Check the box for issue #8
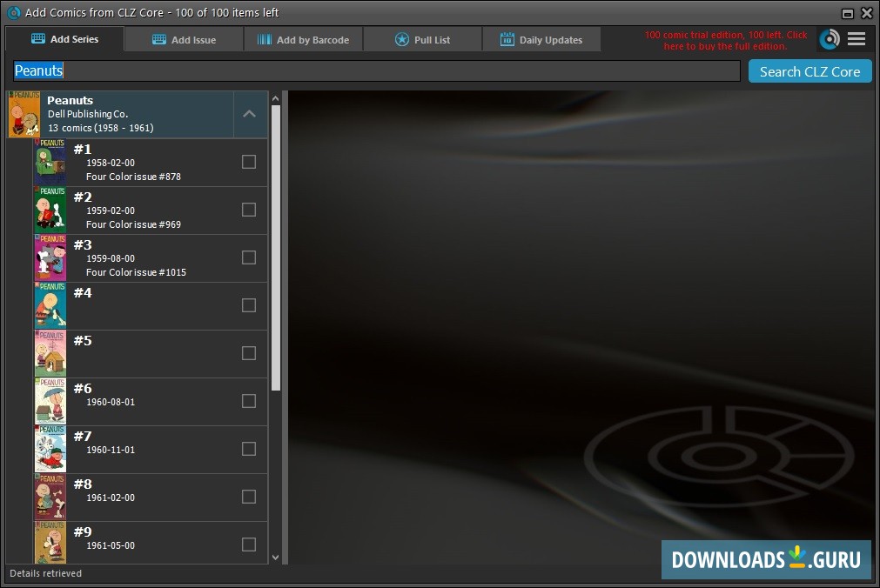Image resolution: width=880 pixels, height=588 pixels. coord(249,497)
